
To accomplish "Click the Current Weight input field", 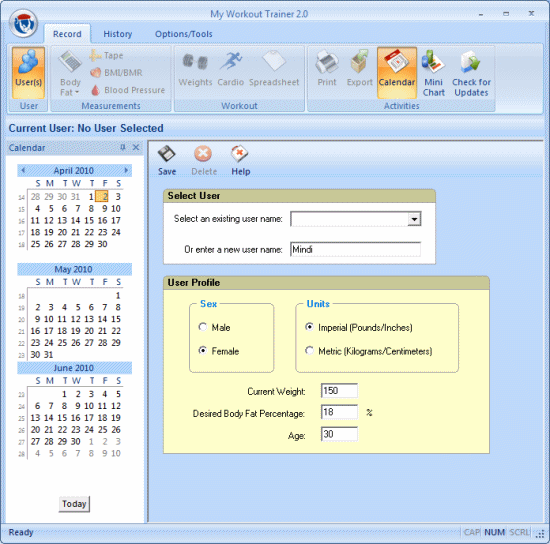I will 339,391.
